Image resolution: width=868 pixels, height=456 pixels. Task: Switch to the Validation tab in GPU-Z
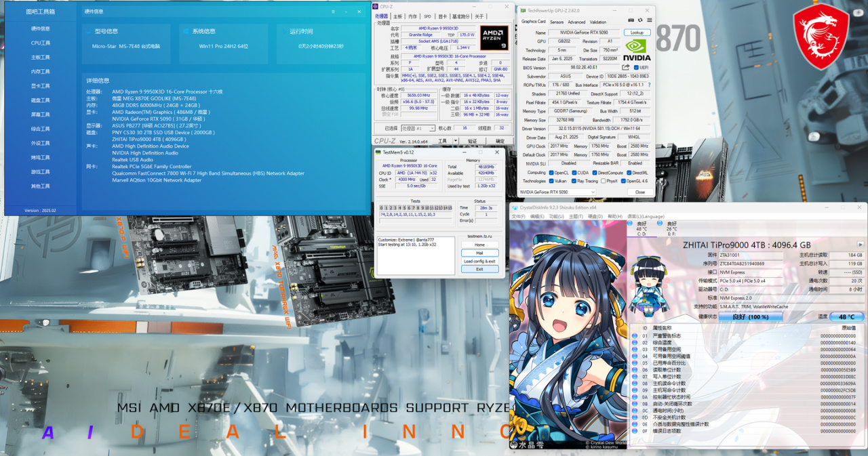[x=598, y=22]
